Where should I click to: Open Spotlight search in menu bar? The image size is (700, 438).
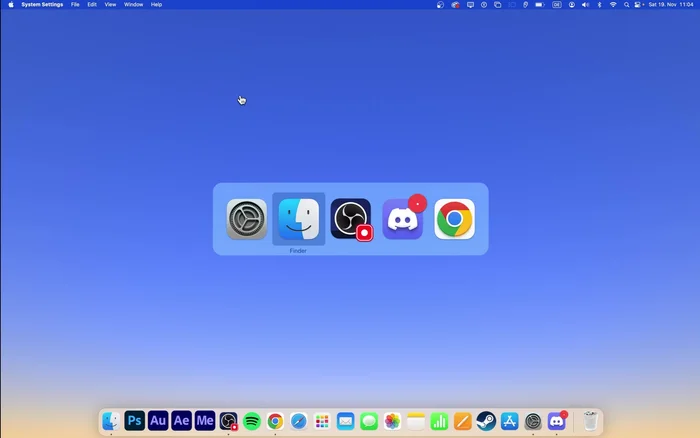tap(626, 4)
